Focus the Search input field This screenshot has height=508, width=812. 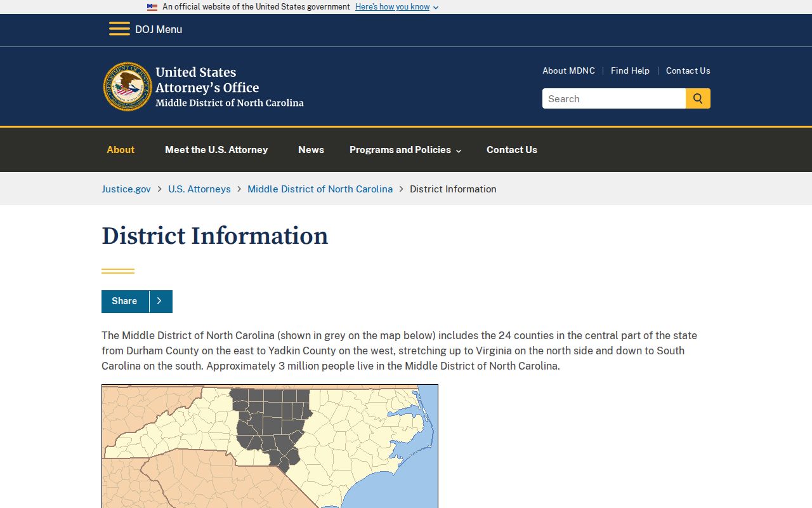614,98
